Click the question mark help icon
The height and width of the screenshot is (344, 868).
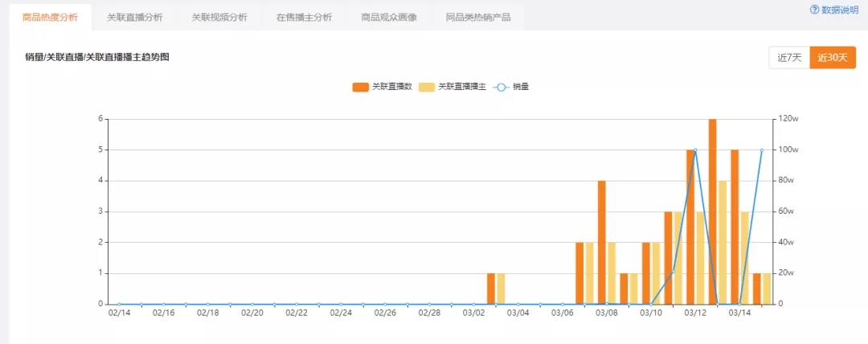click(x=814, y=10)
